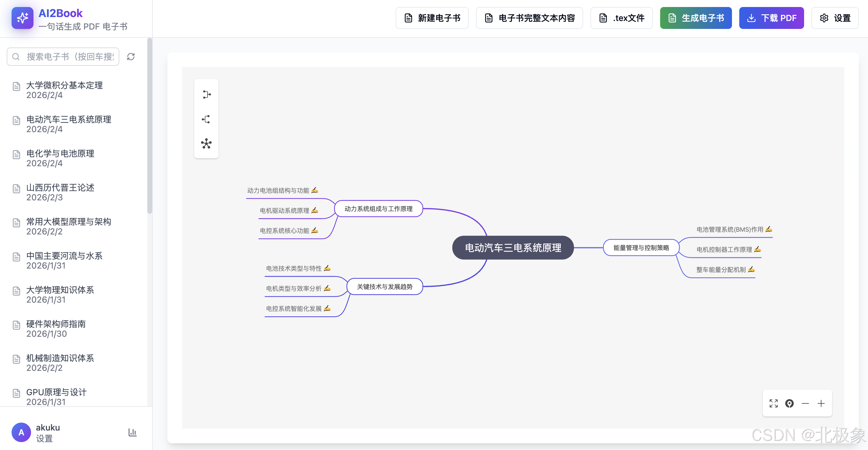
Task: Select leaf node text 电控系统智能化发展
Action: tap(294, 308)
